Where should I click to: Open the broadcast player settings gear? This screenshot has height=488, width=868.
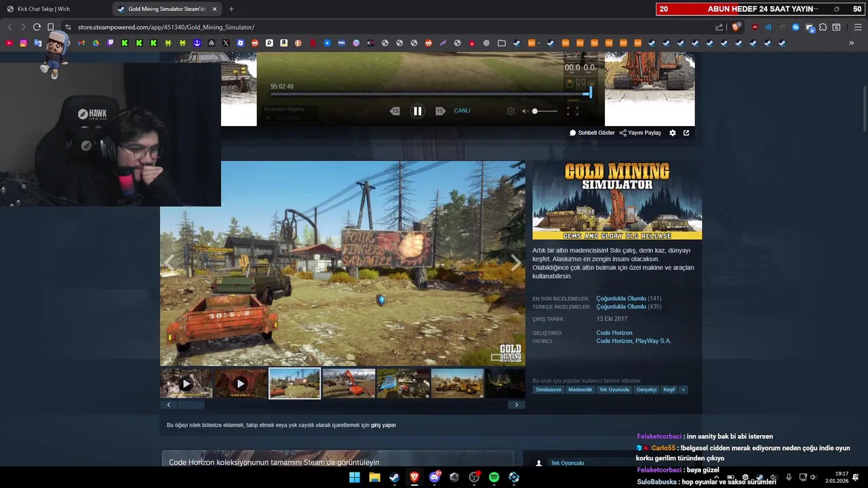511,111
